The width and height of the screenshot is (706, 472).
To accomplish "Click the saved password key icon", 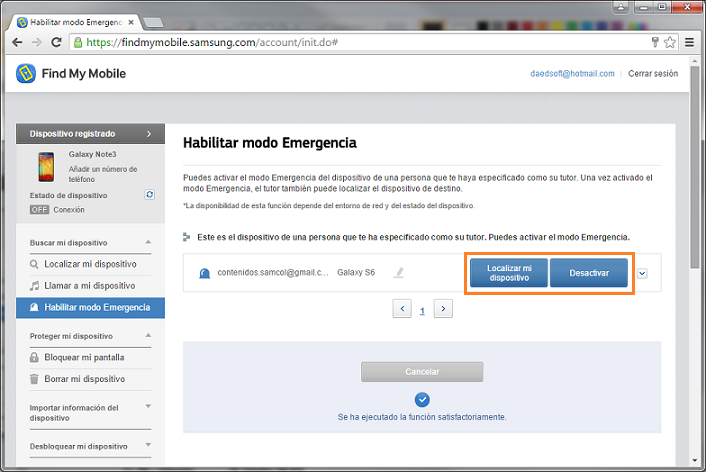I will (655, 42).
